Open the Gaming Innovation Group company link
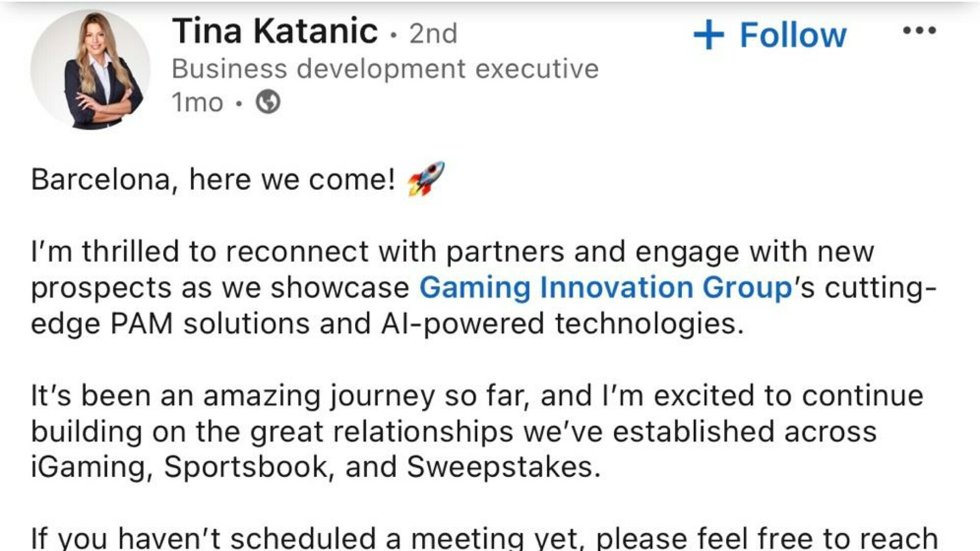980x551 pixels. pos(605,287)
